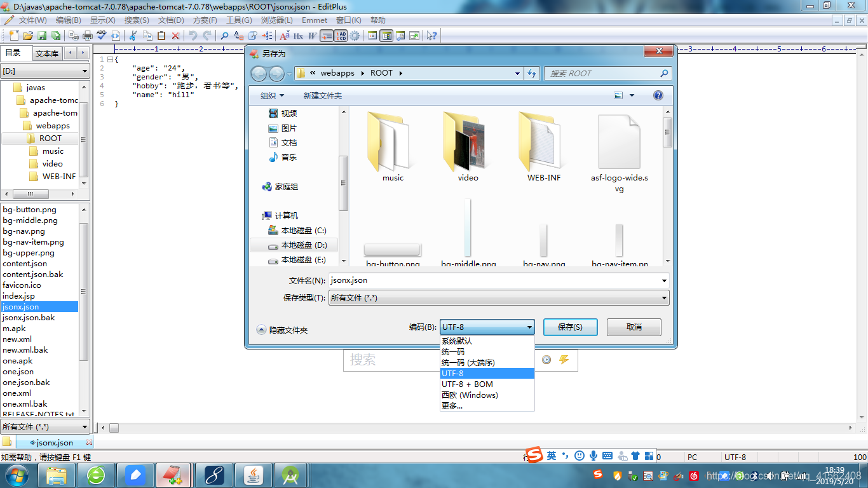Screen dimensions: 868x488
Task: Click 新建文件夹 in the dialog
Action: click(x=323, y=95)
